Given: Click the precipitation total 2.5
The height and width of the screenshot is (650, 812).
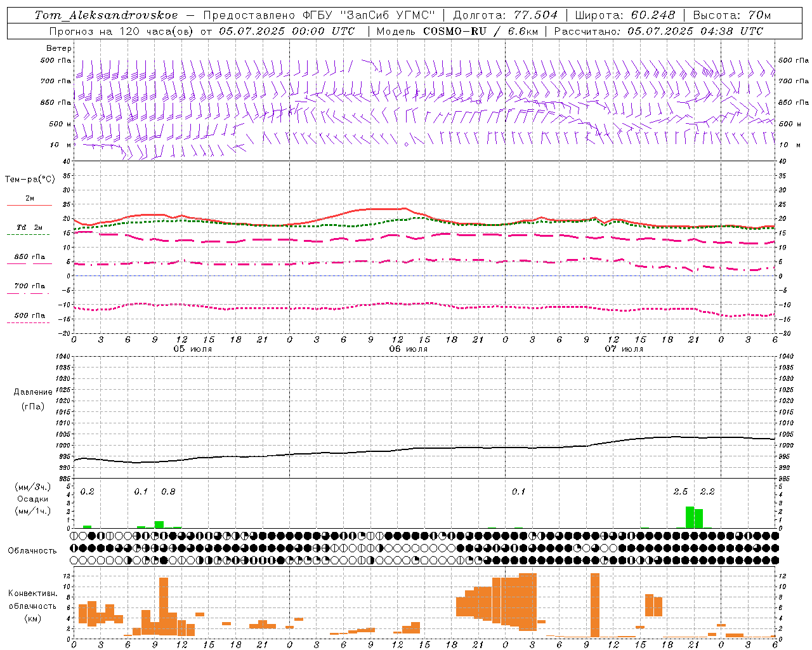Looking at the screenshot, I should pos(681,492).
